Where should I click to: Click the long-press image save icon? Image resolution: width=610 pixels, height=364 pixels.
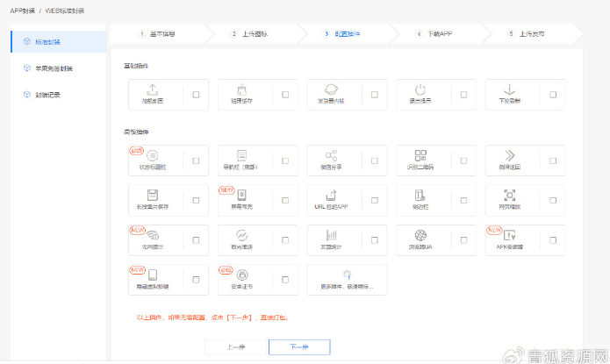(x=152, y=195)
